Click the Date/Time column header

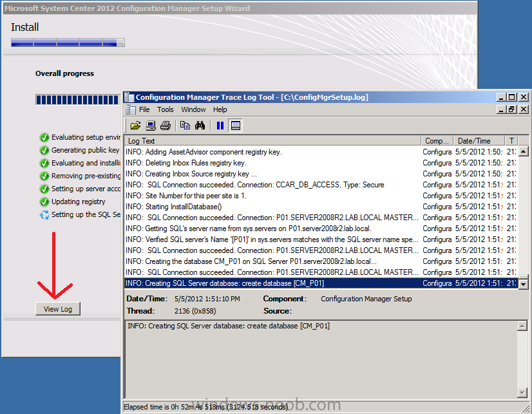coord(479,141)
